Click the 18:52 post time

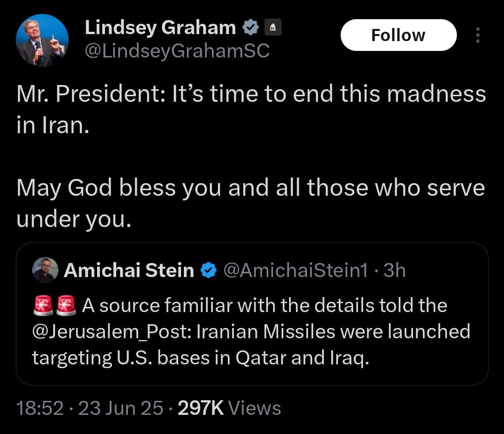[x=40, y=408]
